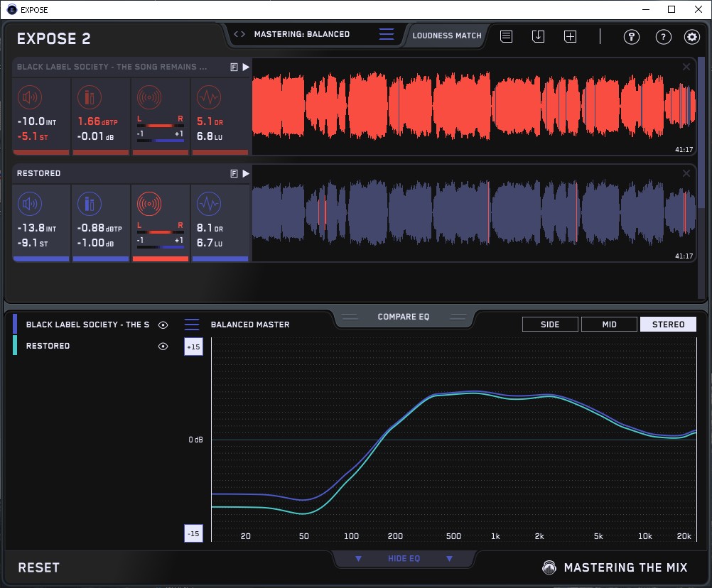Screen dimensions: 712x588
Task: Toggle the Loudness Match button
Action: (447, 36)
